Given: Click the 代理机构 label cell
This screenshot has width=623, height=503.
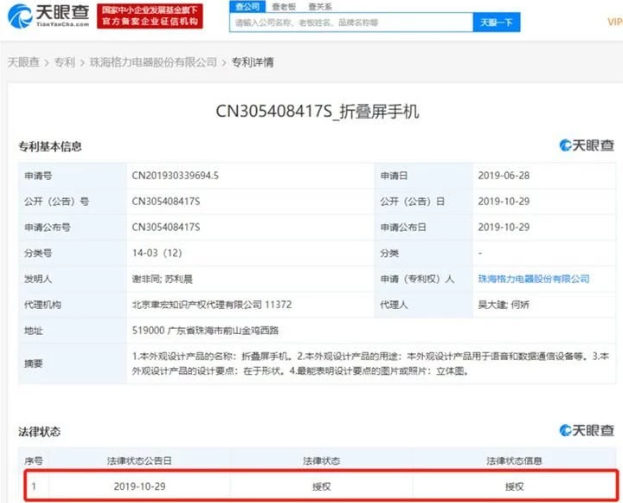Looking at the screenshot, I should (x=73, y=305).
